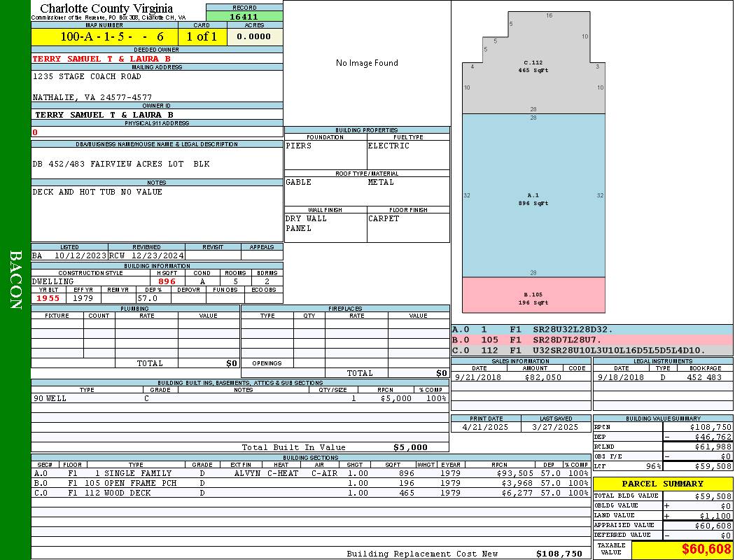Screen dimensions: 735x560
Task: Click the card field '1 of 1'
Action: (x=202, y=36)
